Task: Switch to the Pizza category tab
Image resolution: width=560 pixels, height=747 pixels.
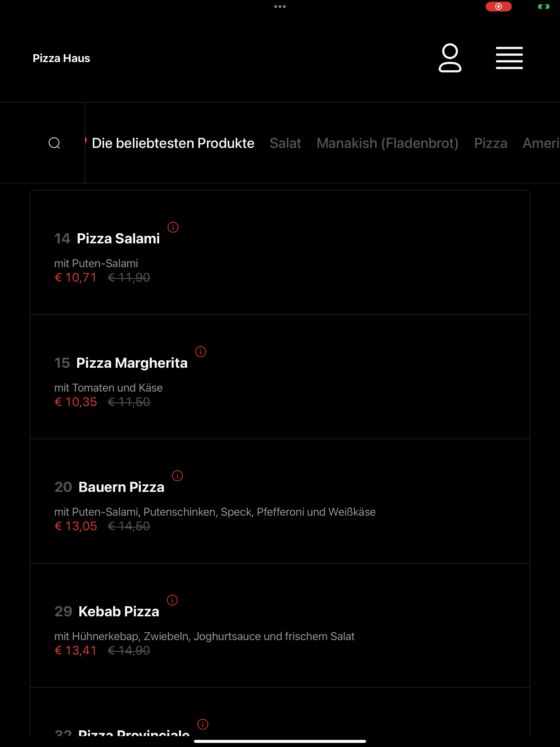Action: click(x=491, y=143)
